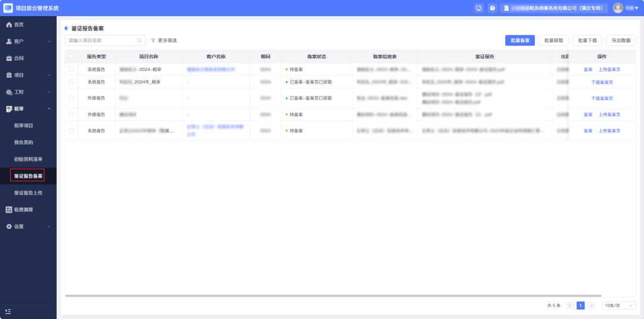Image resolution: width=644 pixels, height=319 pixels.
Task: Click the 项目综合管理系统 logo icon
Action: tap(8, 8)
